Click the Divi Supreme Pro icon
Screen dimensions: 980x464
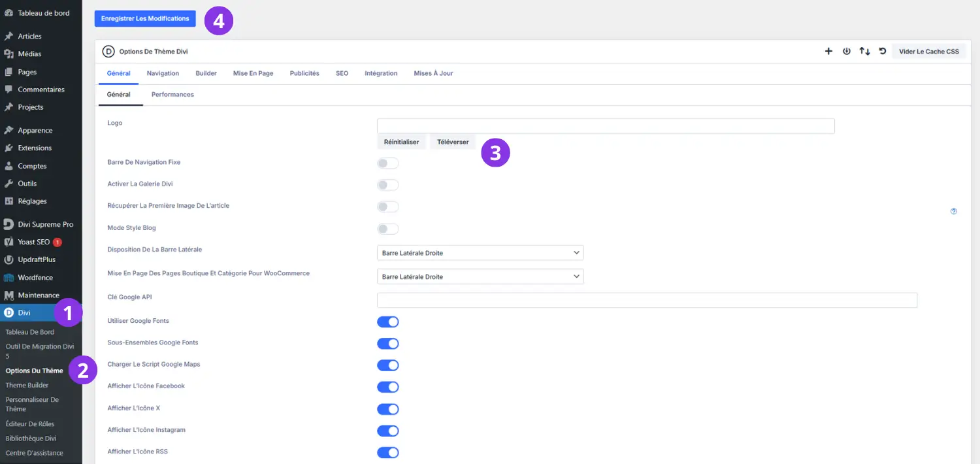click(x=8, y=224)
